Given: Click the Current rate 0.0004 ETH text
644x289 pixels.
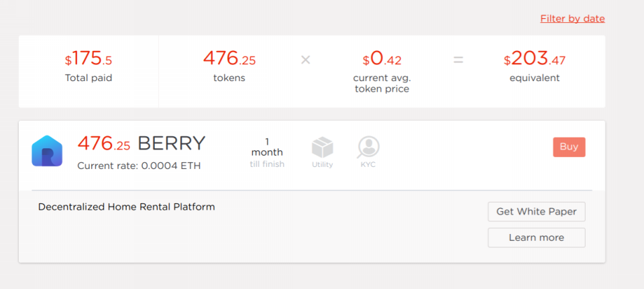Looking at the screenshot, I should coord(139,166).
